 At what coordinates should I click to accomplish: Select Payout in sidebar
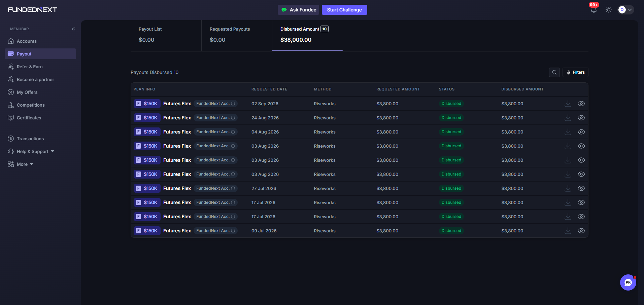40,54
